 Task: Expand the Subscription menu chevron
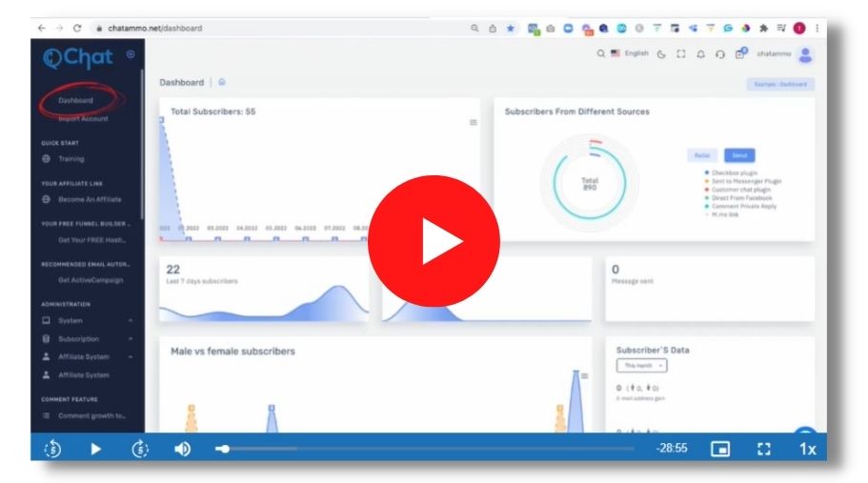[x=131, y=338]
